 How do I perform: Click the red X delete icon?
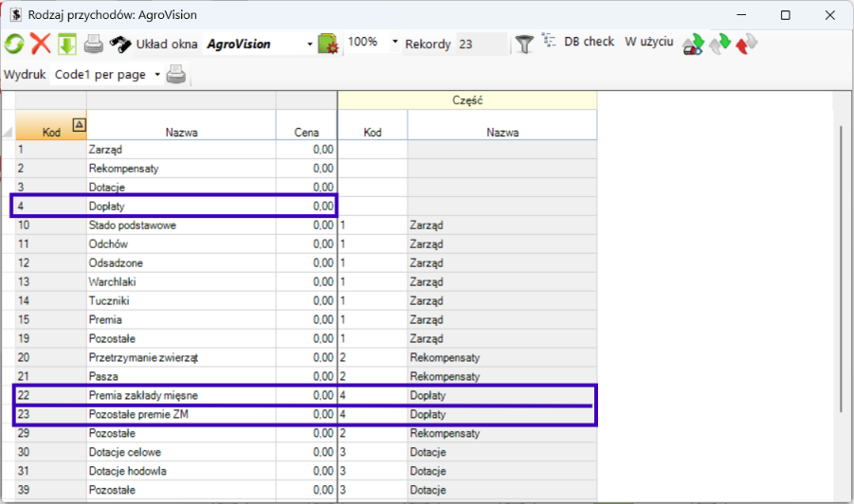pos(41,44)
